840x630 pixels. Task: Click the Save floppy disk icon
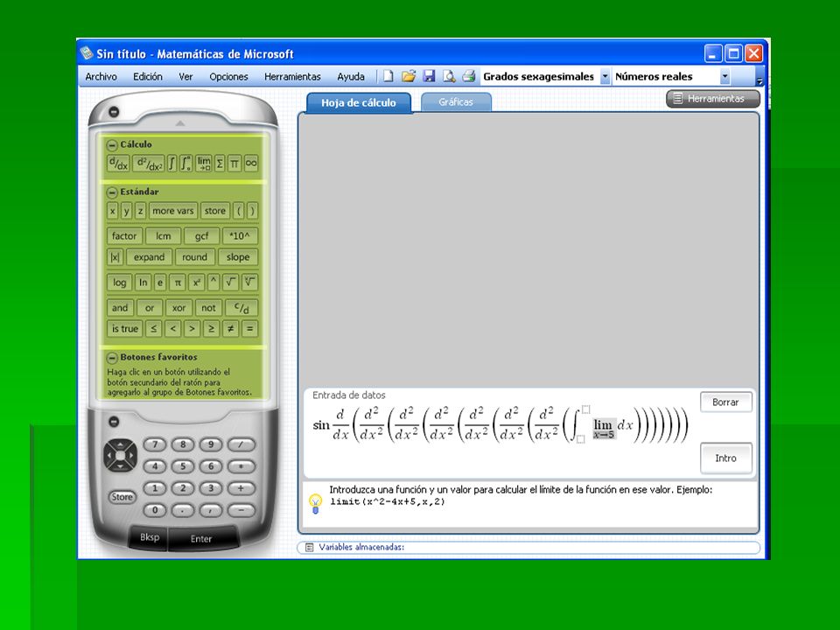tap(429, 76)
